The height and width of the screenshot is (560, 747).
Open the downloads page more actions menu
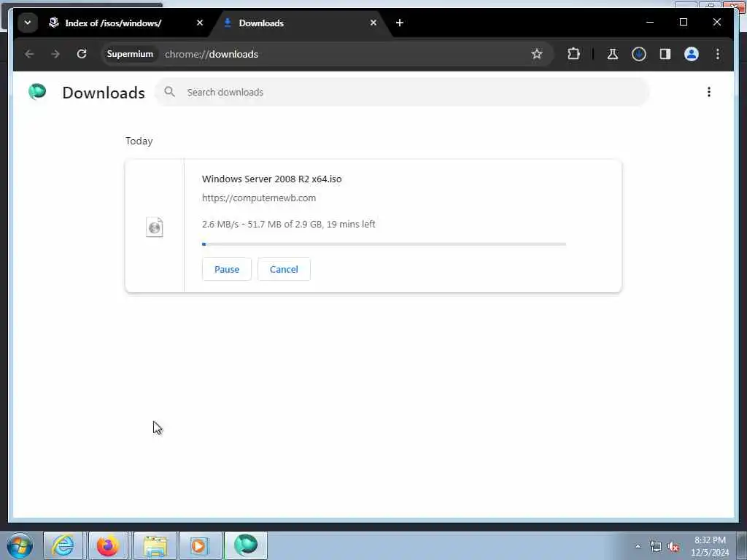(x=709, y=92)
